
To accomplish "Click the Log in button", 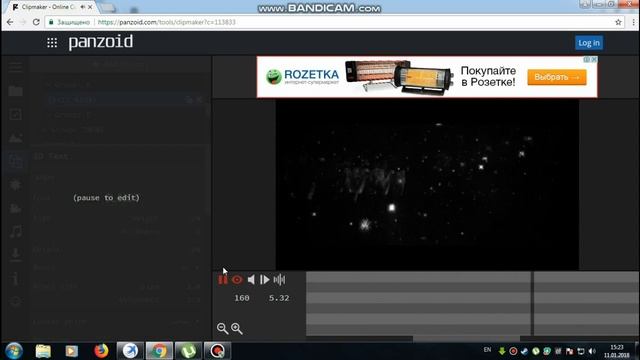I will point(589,43).
